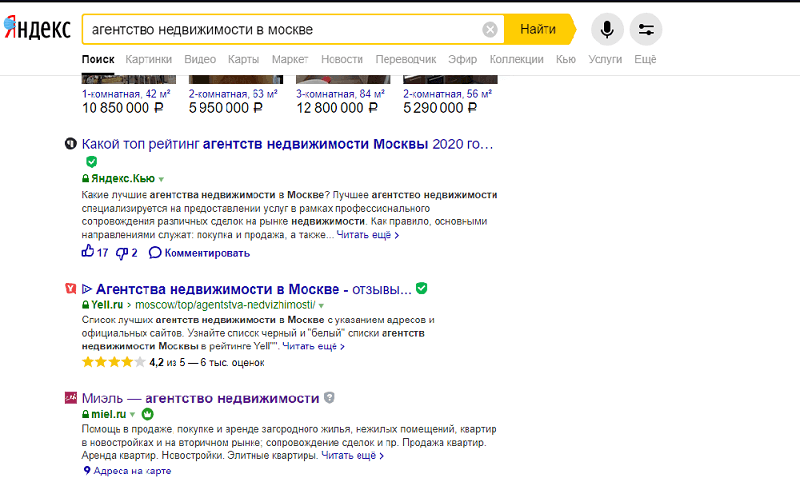Click Комментировать comment link

pos(199,253)
